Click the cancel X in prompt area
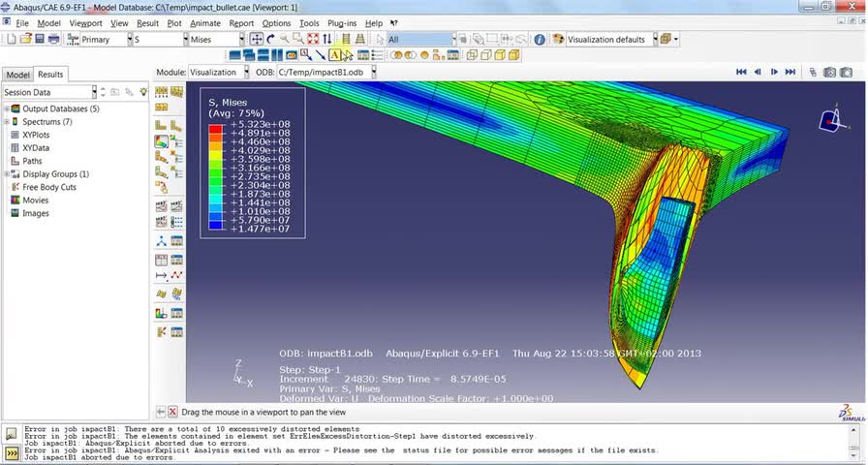This screenshot has height=465, width=868. click(x=172, y=412)
